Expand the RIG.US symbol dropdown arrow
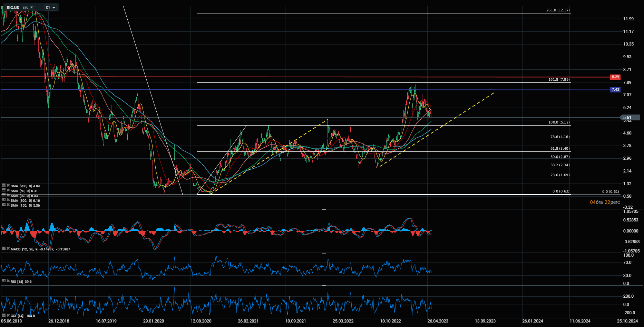The width and height of the screenshot is (644, 327). tap(32, 7)
